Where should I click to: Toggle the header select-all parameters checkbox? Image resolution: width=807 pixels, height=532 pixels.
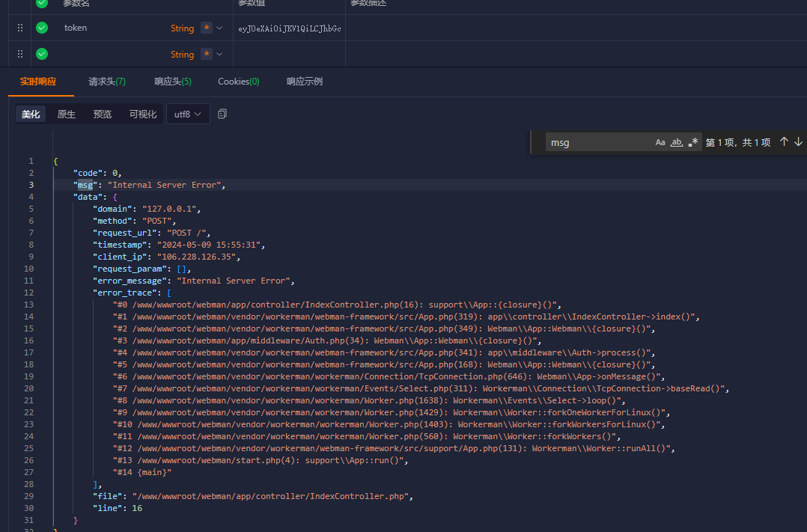pyautogui.click(x=42, y=3)
